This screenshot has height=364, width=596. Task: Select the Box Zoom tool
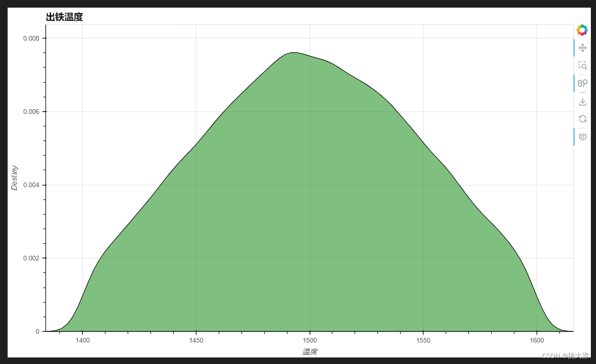582,65
